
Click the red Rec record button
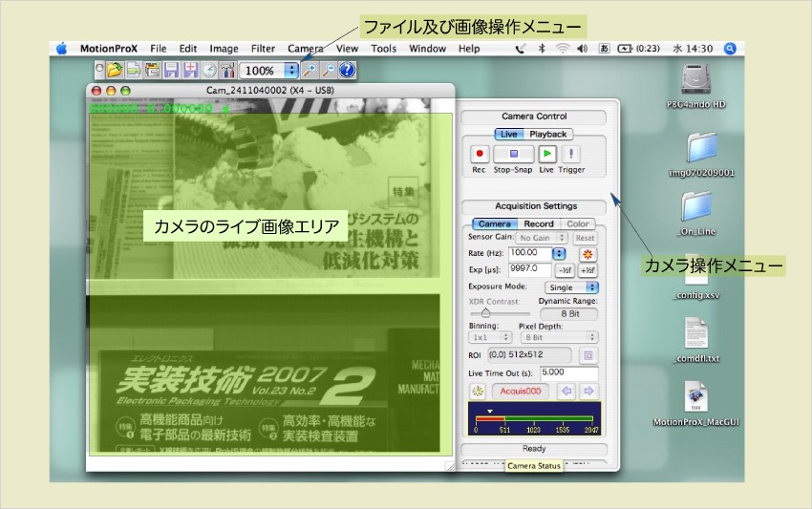[x=479, y=154]
